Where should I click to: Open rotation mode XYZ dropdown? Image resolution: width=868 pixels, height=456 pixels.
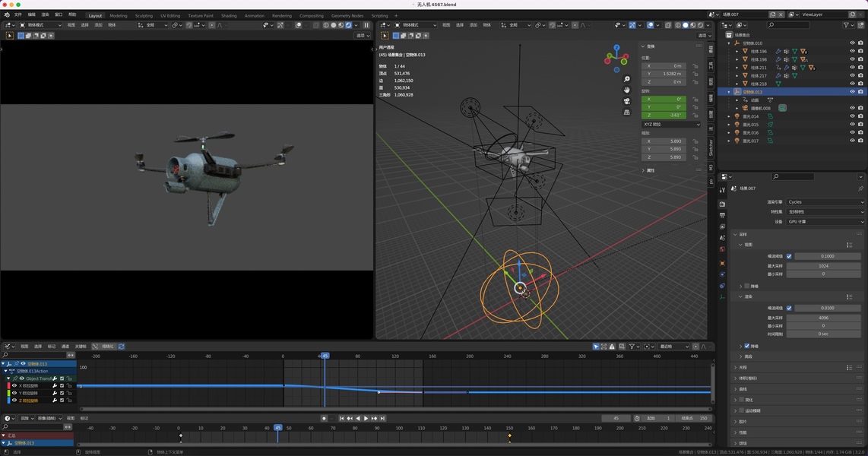[x=671, y=125]
